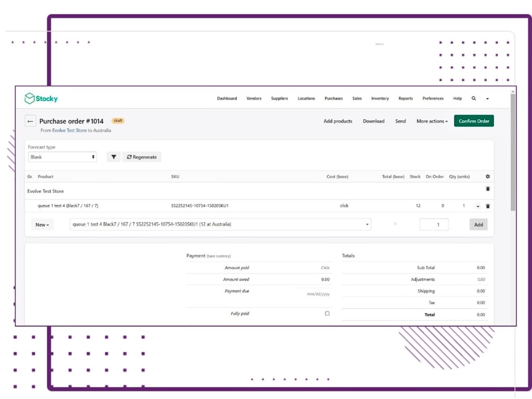Click the Add button

click(478, 225)
